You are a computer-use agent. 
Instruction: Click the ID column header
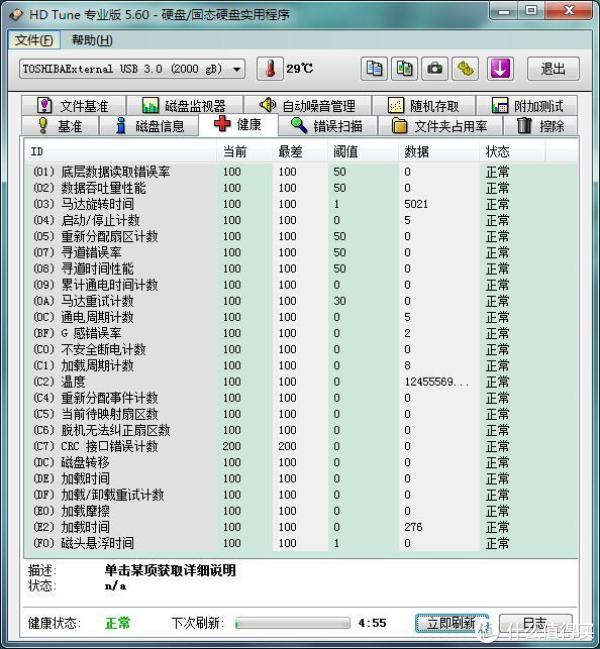pos(120,151)
